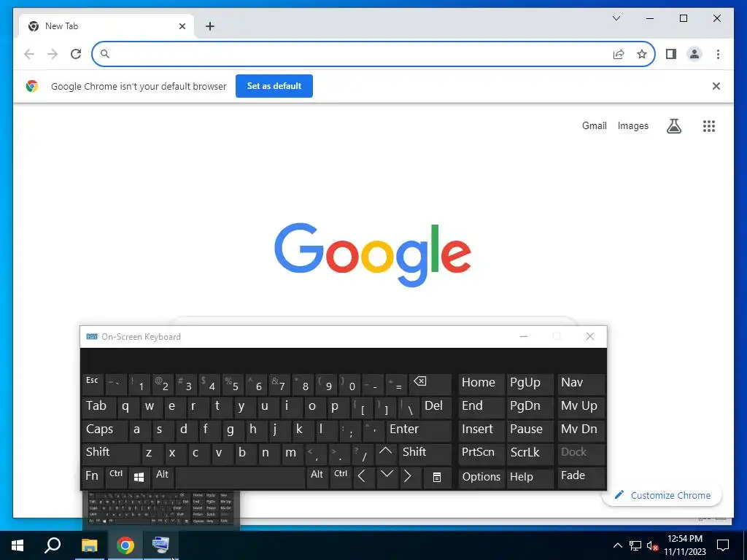Open Search Labs flask icon
Screen dimensions: 747x560
pos(673,125)
